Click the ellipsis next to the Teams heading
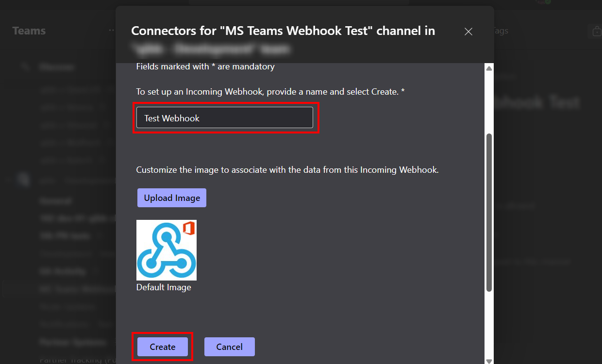The height and width of the screenshot is (364, 602). tap(111, 30)
